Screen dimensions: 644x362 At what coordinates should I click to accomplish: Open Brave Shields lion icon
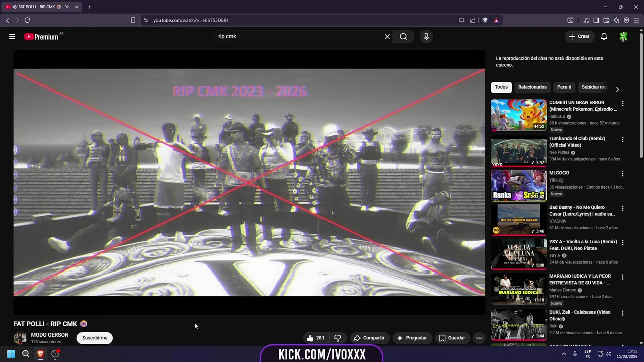coord(485,20)
